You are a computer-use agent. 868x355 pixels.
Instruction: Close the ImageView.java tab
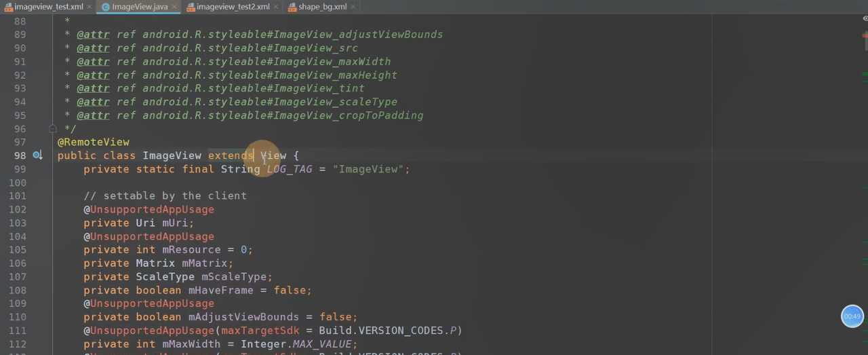point(175,7)
